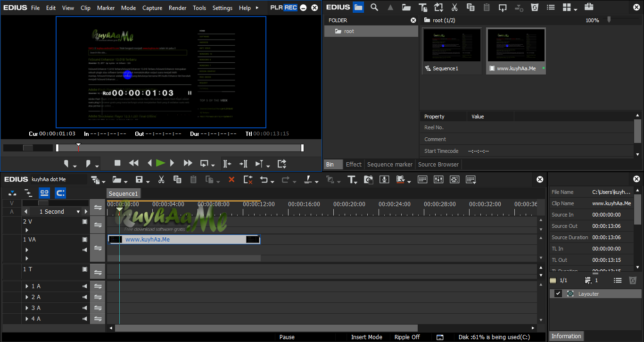Click the Add Title icon in the bin
Screen dimensions: 644x342
pyautogui.click(x=423, y=7)
